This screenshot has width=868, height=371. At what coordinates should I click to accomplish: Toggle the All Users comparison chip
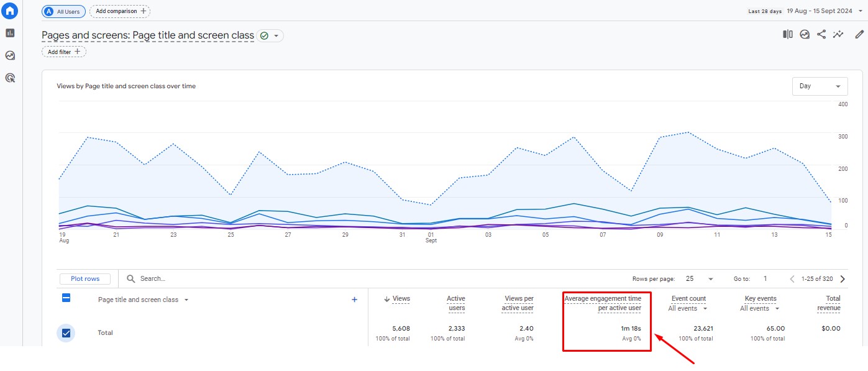pyautogui.click(x=64, y=11)
